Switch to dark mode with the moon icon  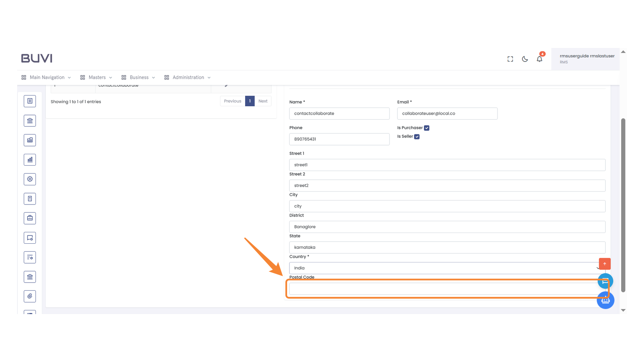click(525, 59)
